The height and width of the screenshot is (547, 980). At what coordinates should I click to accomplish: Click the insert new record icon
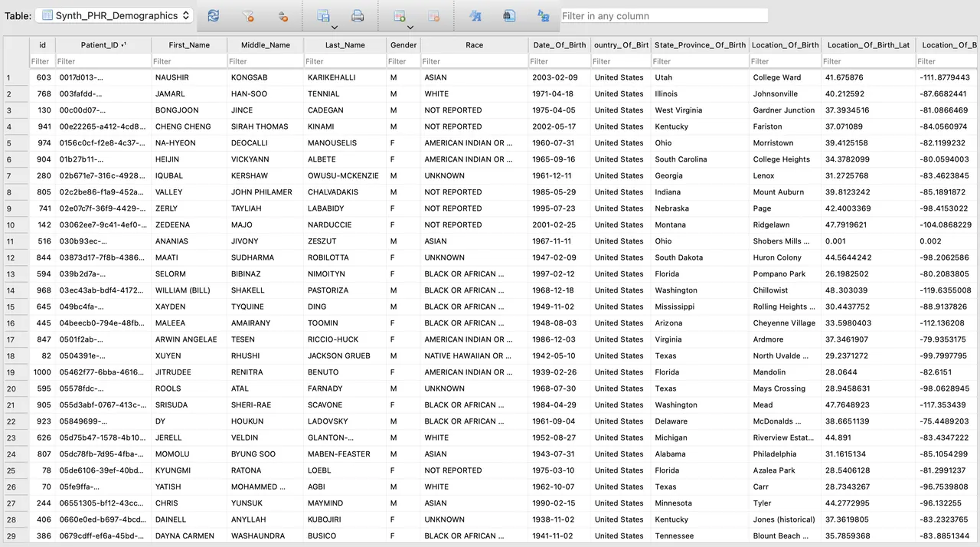tap(399, 15)
